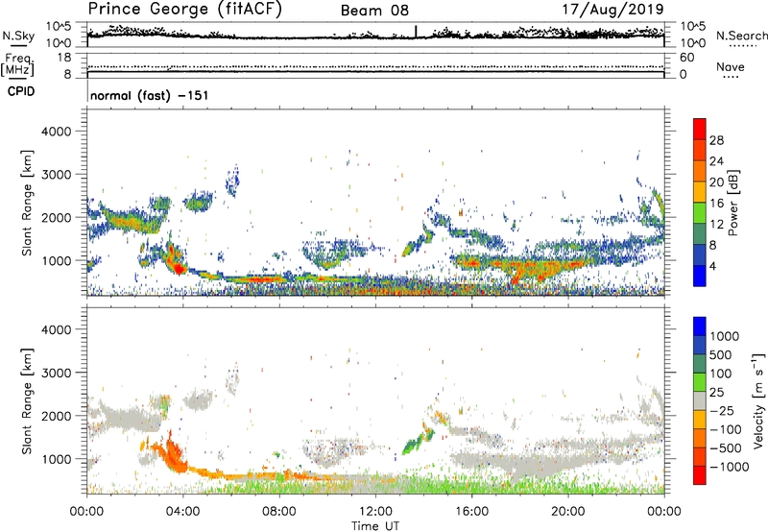
Task: Click the red high-power echo near 04:00
Action: tap(180, 268)
